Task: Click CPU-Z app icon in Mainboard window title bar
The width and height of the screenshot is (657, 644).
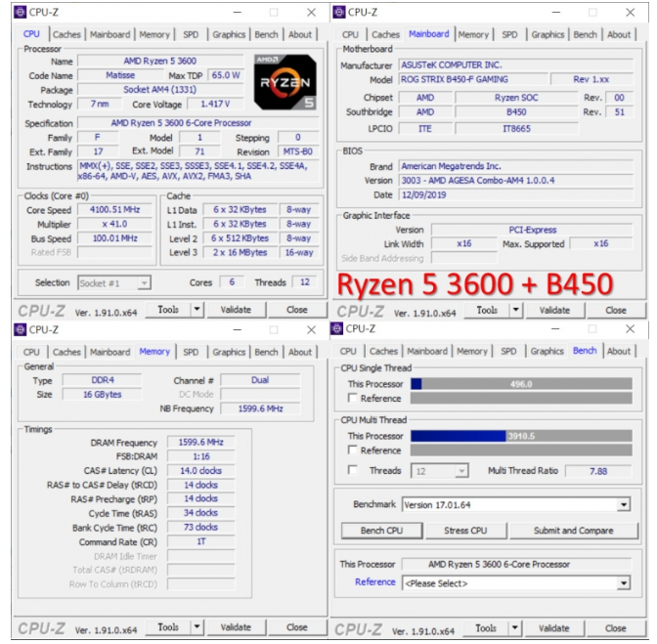Action: tap(338, 12)
